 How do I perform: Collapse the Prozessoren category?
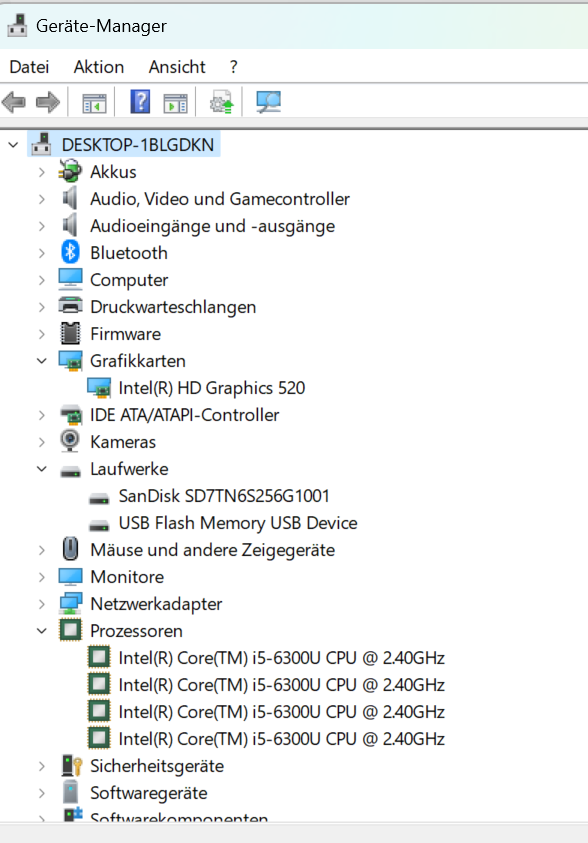(x=42, y=631)
